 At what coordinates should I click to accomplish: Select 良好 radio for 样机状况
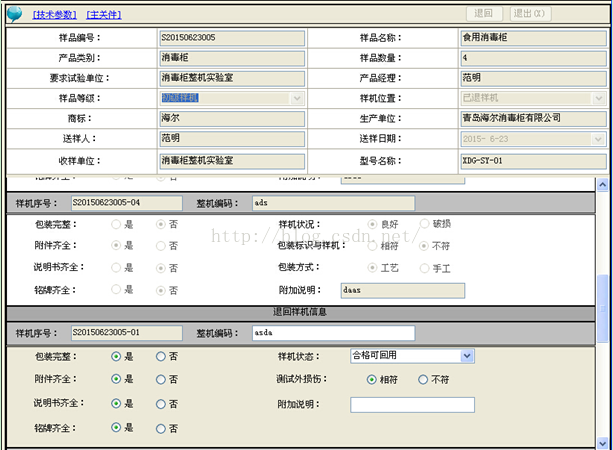coord(372,224)
